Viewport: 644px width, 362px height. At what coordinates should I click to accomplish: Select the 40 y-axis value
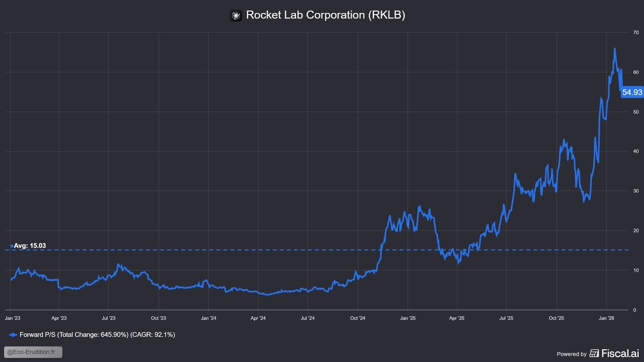[x=636, y=151]
